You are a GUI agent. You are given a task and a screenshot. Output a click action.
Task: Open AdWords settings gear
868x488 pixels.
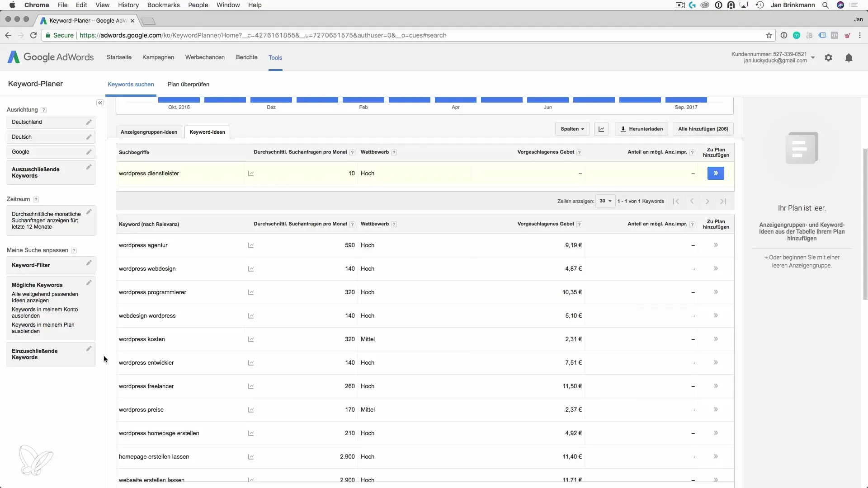click(x=828, y=57)
